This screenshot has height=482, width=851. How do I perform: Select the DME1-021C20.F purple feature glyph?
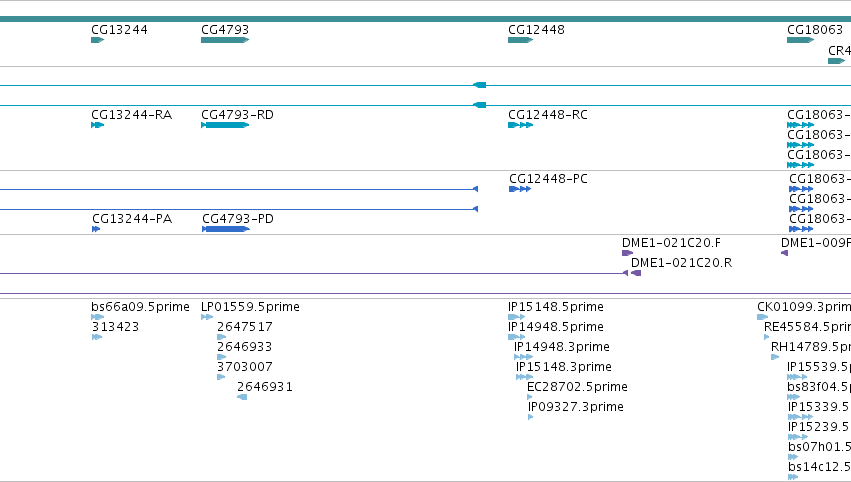[627, 253]
